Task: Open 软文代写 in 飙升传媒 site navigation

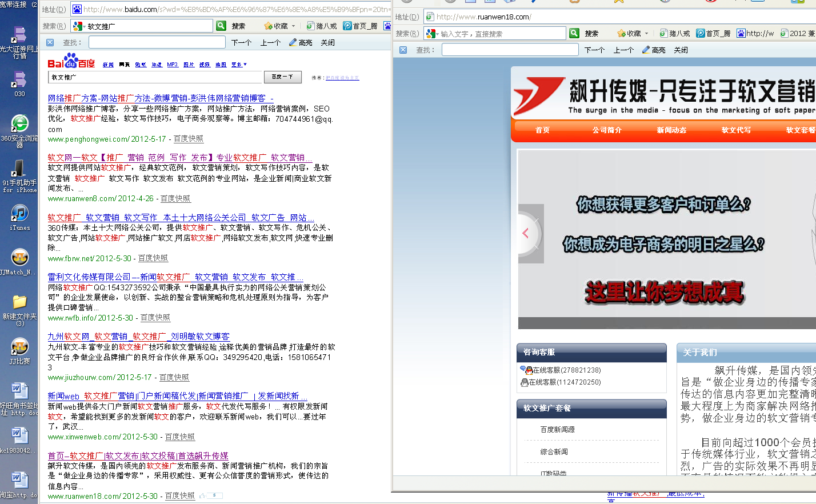Action: click(736, 130)
